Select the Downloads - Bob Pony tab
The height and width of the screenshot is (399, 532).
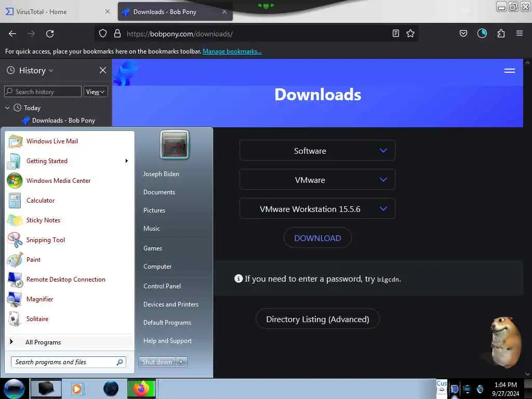coord(175,12)
